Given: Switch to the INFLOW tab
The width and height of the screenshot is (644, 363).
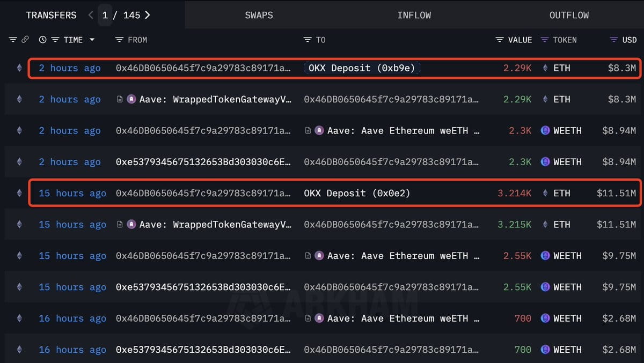Looking at the screenshot, I should point(414,15).
